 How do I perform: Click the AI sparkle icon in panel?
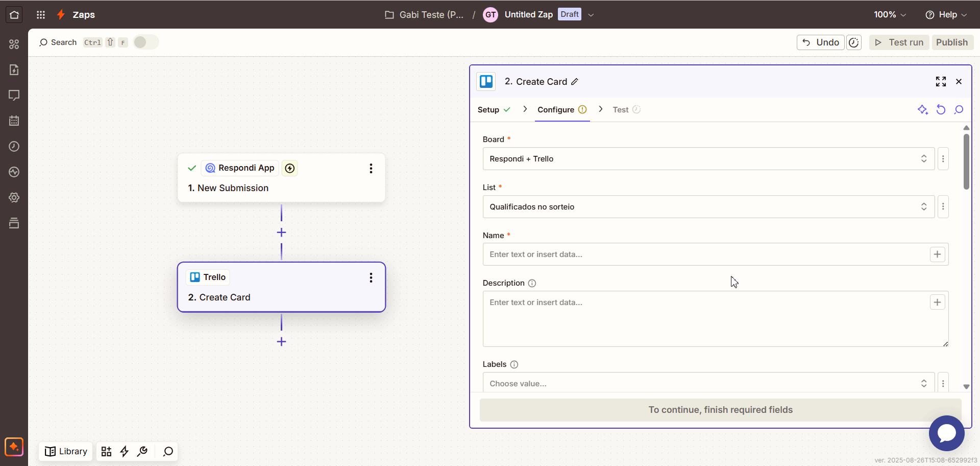coord(922,110)
